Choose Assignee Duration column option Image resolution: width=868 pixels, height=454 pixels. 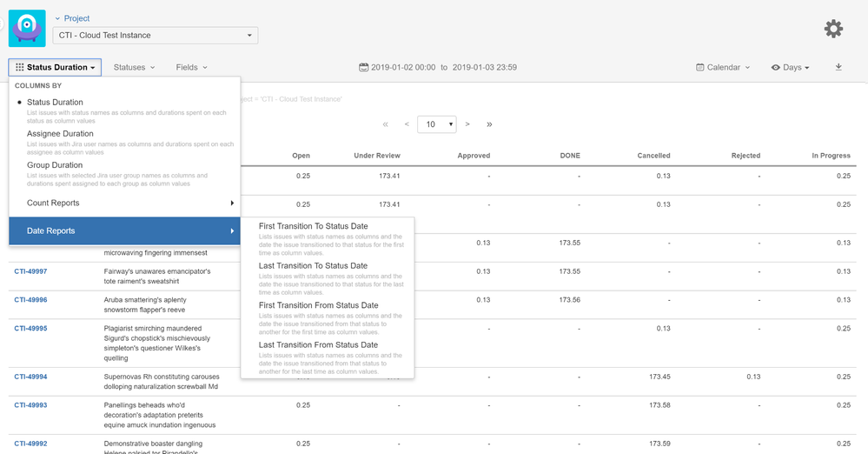(x=60, y=134)
